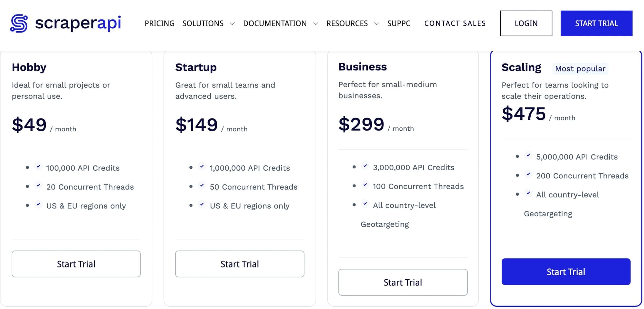Select the checkmark beside 1,000,000 API Credits

[202, 166]
